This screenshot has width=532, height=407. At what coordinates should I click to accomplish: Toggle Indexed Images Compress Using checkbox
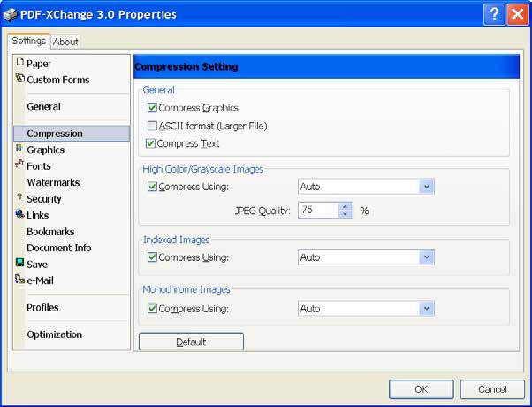point(152,257)
